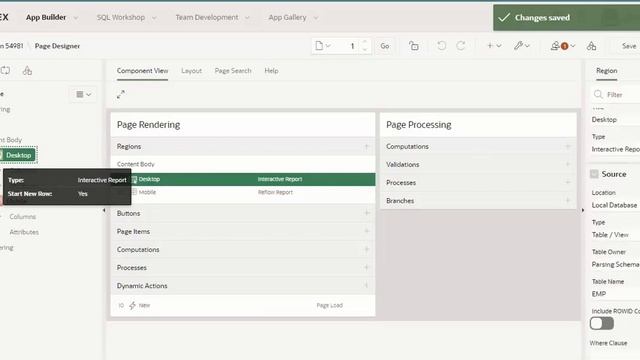This screenshot has width=640, height=360.
Task: Click the Shared Components icon in toolbar
Action: (x=591, y=46)
